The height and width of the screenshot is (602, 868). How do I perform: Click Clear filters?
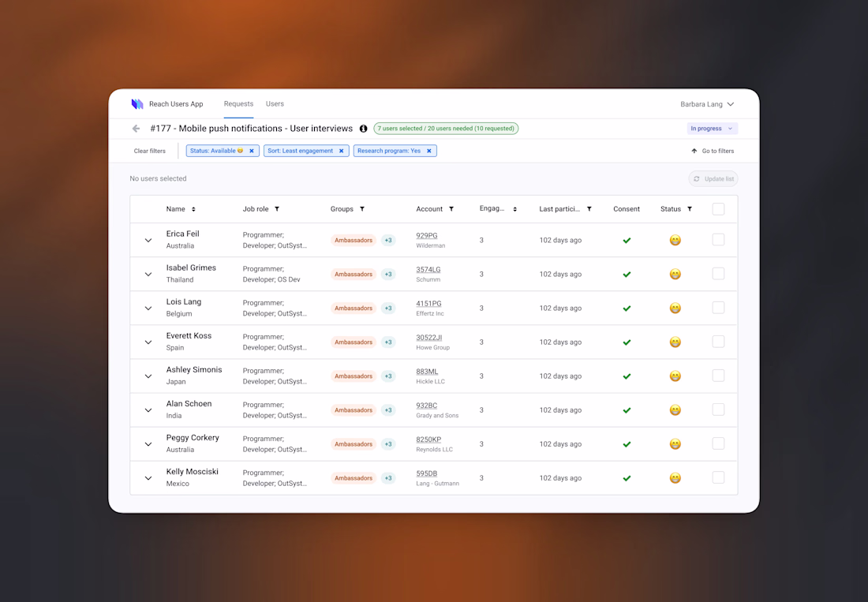(x=149, y=151)
